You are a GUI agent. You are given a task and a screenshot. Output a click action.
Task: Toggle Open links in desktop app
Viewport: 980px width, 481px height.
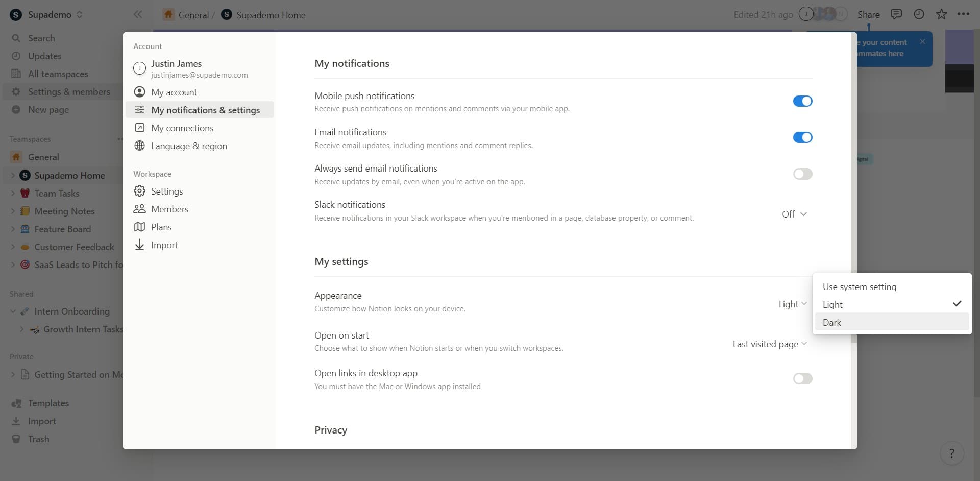point(802,378)
